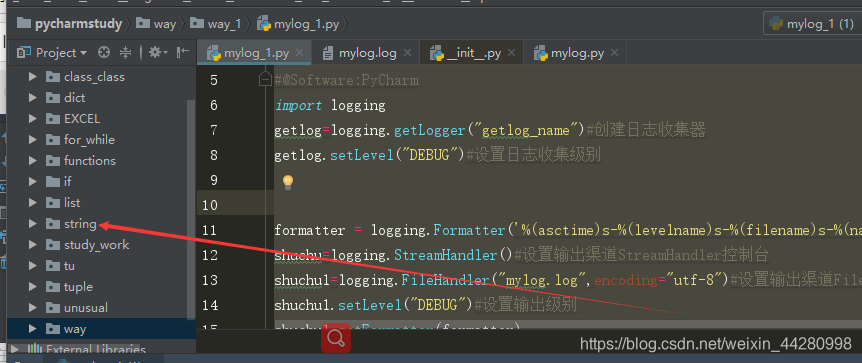Select the way folder row

pos(101,329)
